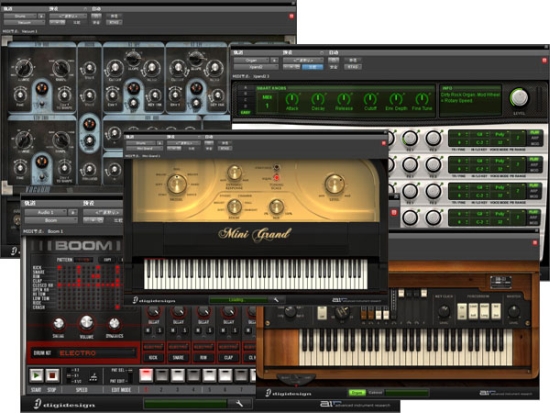This screenshot has width=550, height=413.
Task: Click the Xpand Decay smart knob
Action: (x=318, y=99)
